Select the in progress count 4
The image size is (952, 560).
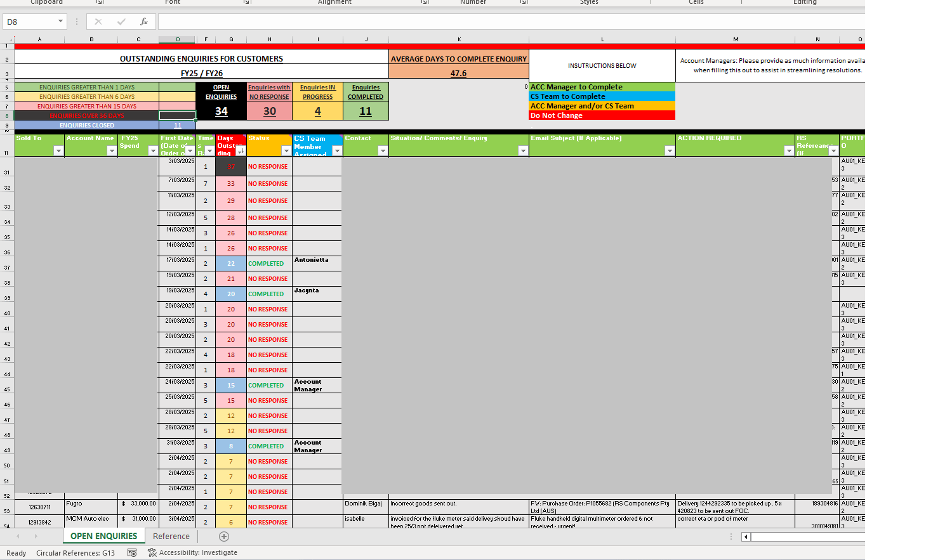pos(318,111)
